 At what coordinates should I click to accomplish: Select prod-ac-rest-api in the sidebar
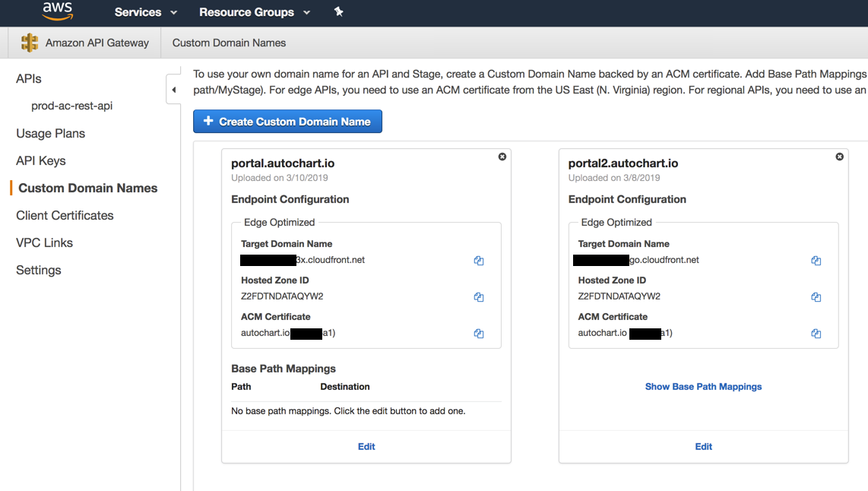pos(72,106)
